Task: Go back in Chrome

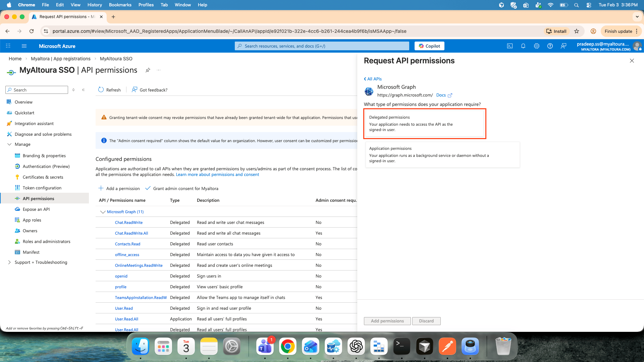Action: click(x=7, y=31)
